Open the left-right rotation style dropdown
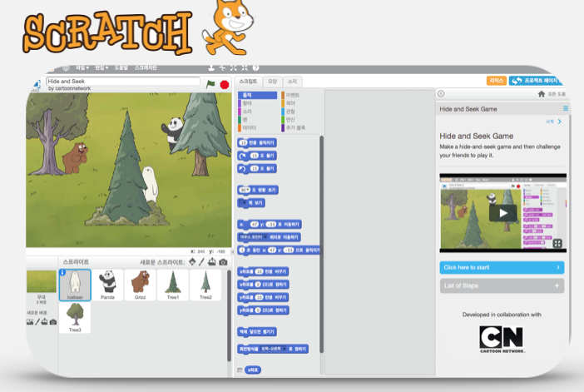This screenshot has height=392, width=584. pyautogui.click(x=274, y=349)
